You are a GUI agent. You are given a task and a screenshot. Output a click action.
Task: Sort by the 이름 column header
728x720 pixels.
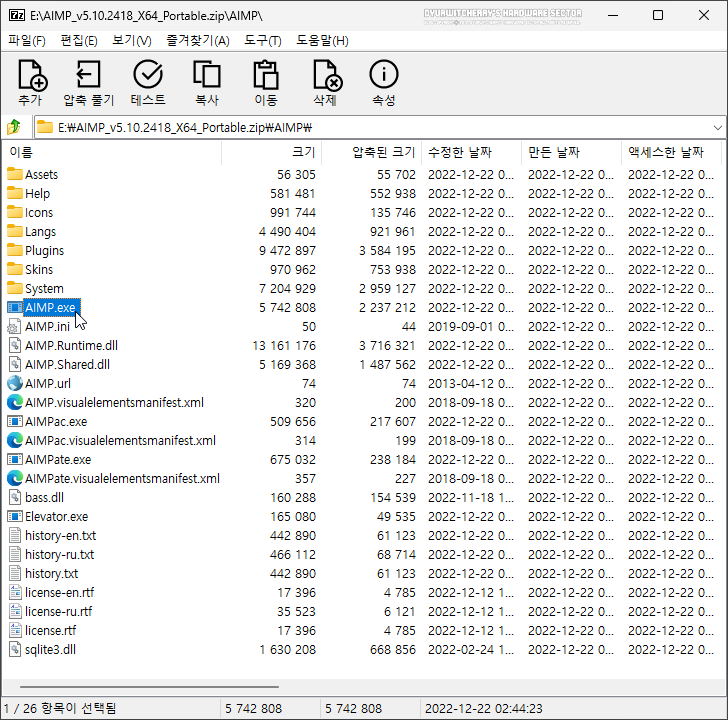coord(111,152)
